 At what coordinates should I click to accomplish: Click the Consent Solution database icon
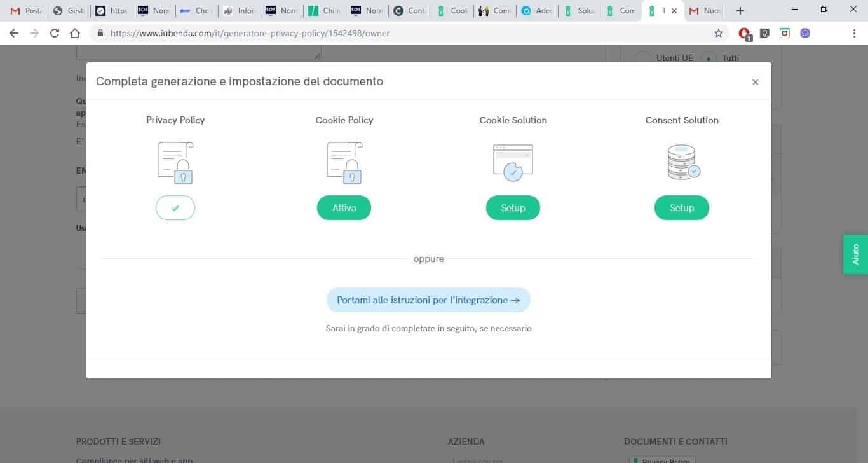[x=683, y=163]
